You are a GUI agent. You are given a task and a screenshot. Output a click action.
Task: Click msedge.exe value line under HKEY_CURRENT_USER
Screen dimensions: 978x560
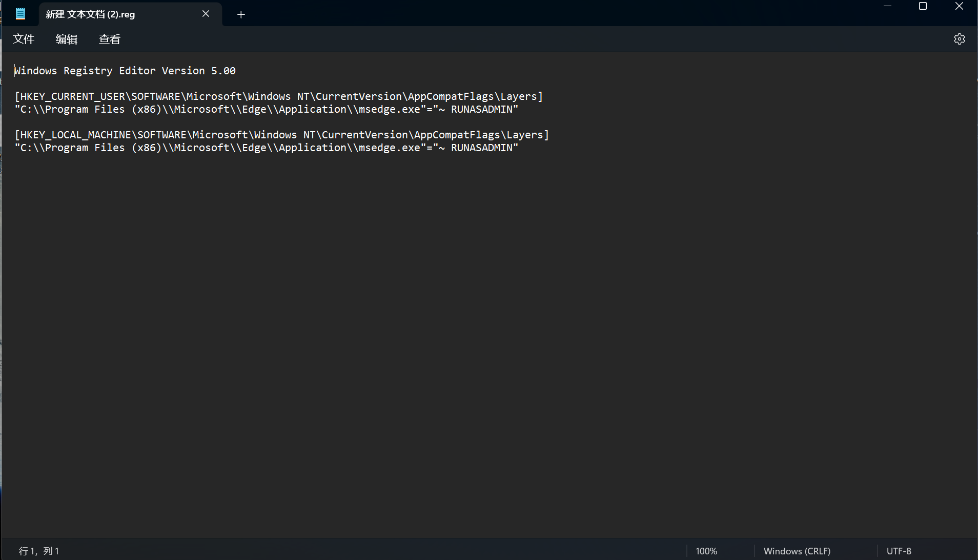(x=267, y=109)
